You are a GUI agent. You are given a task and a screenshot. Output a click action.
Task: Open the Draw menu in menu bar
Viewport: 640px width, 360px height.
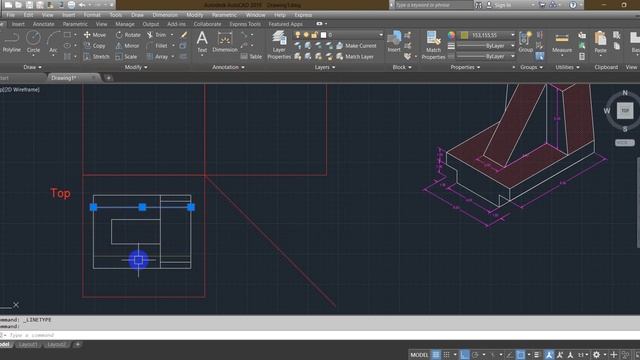coord(137,15)
